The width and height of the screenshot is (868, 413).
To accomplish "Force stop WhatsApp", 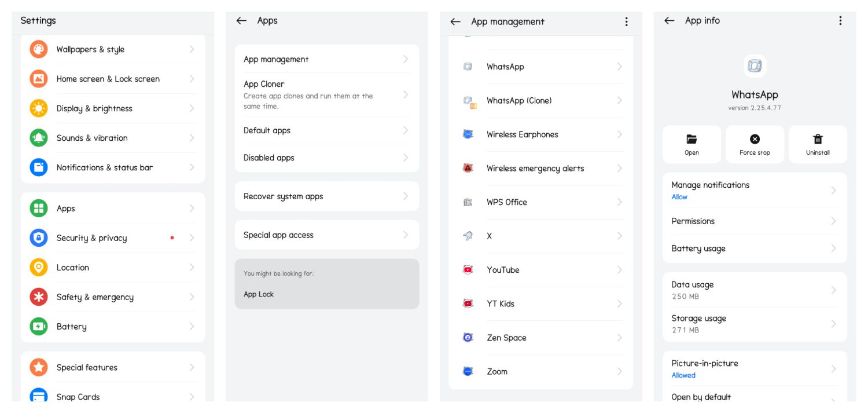I will 755,144.
